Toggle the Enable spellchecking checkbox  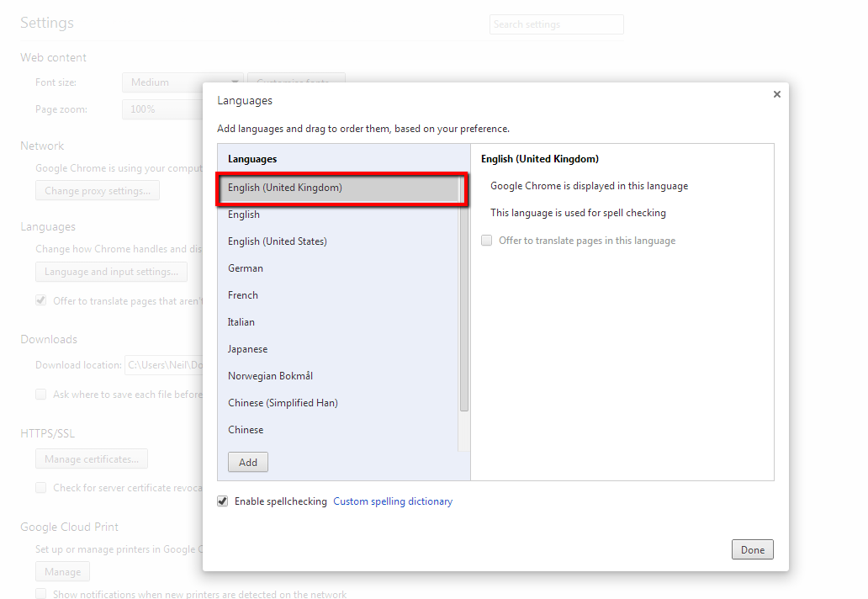click(223, 501)
